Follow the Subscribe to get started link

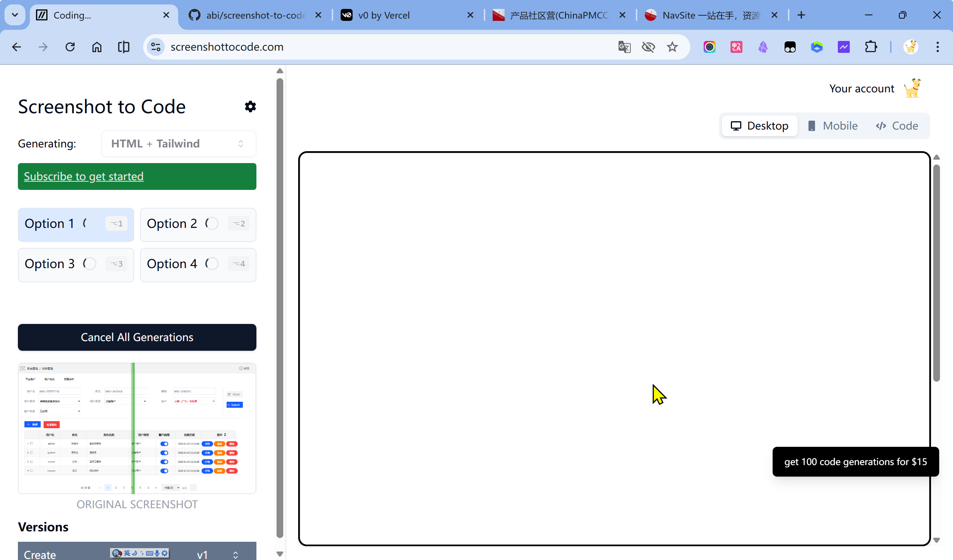tap(83, 176)
